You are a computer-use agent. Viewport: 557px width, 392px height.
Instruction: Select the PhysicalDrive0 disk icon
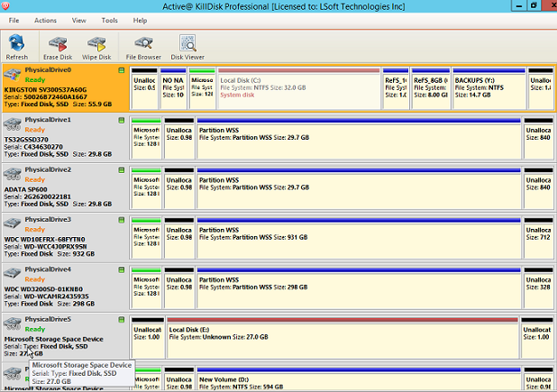pos(13,75)
